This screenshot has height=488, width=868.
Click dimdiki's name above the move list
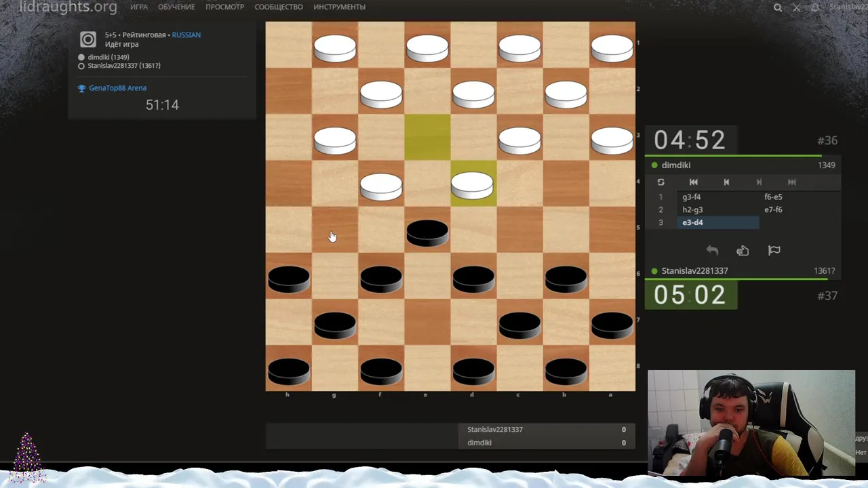pyautogui.click(x=676, y=165)
